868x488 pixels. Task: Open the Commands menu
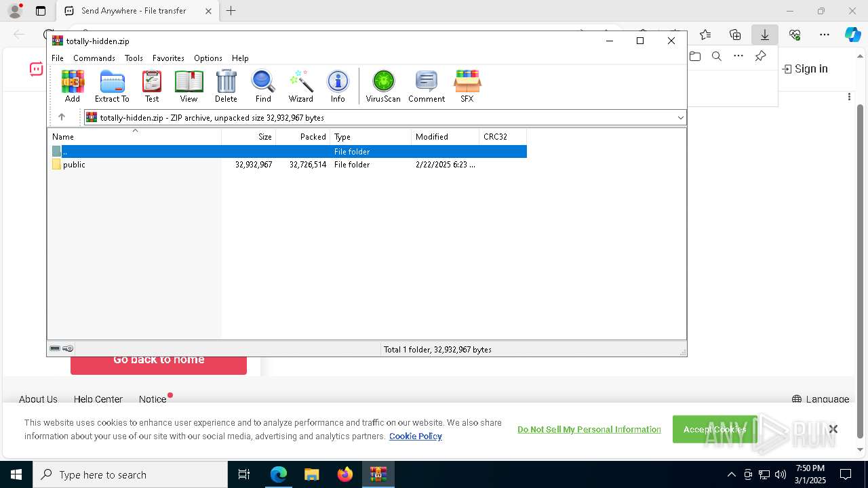click(x=94, y=58)
